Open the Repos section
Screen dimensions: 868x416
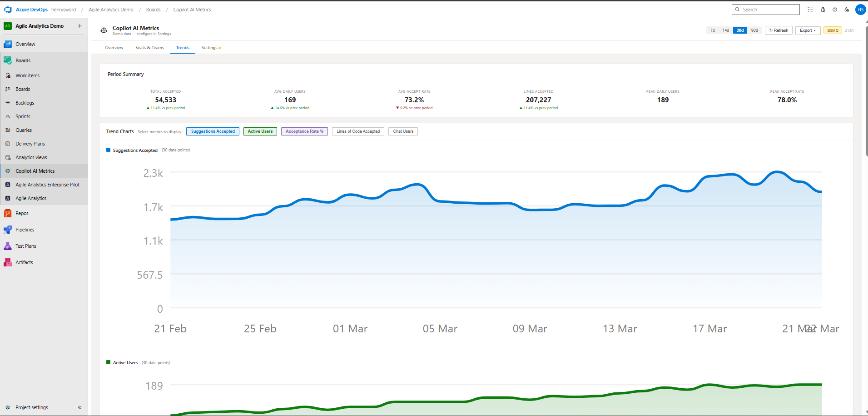click(21, 213)
